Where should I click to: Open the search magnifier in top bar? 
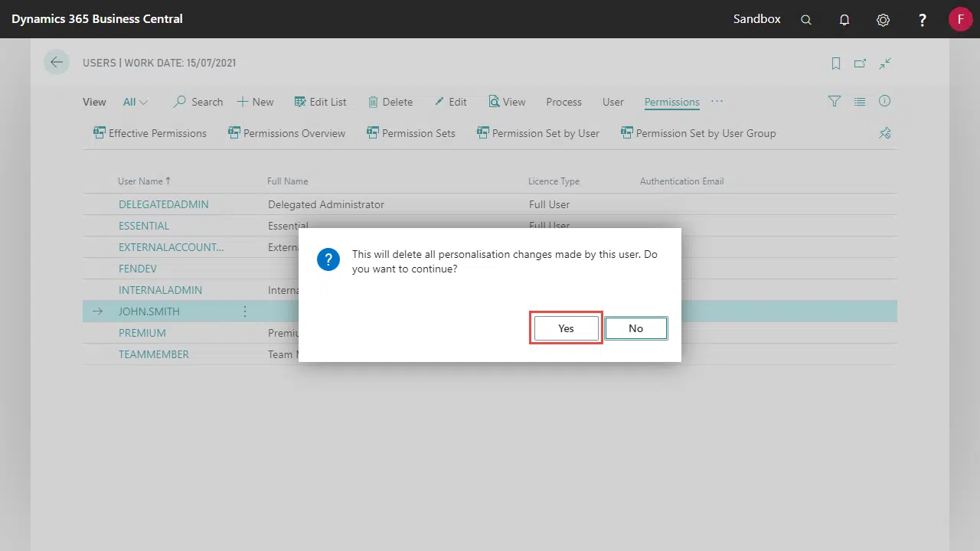coord(805,20)
